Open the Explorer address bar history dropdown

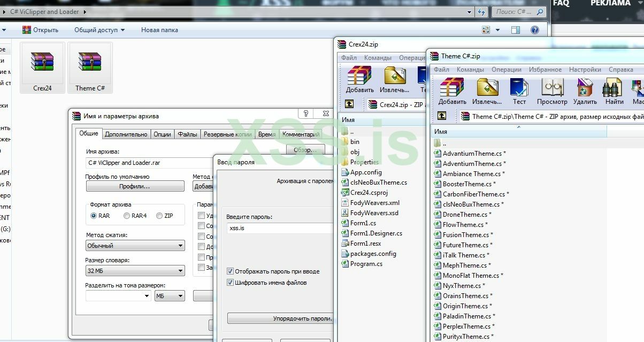coord(469,12)
